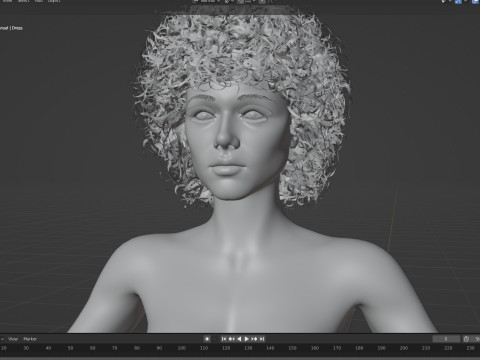Click the current frame number field
The height and width of the screenshot is (360, 480).
[446, 339]
